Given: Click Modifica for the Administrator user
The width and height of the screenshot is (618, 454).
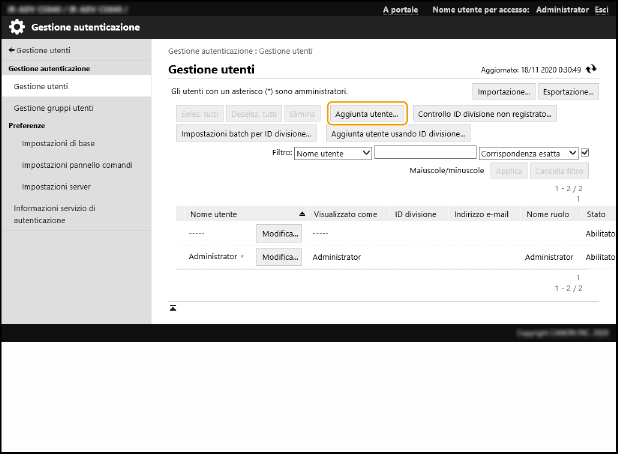Looking at the screenshot, I should 280,257.
